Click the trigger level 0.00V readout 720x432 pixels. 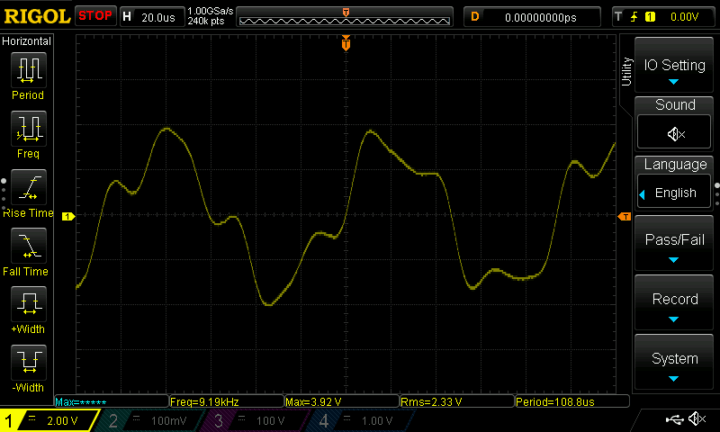point(684,17)
